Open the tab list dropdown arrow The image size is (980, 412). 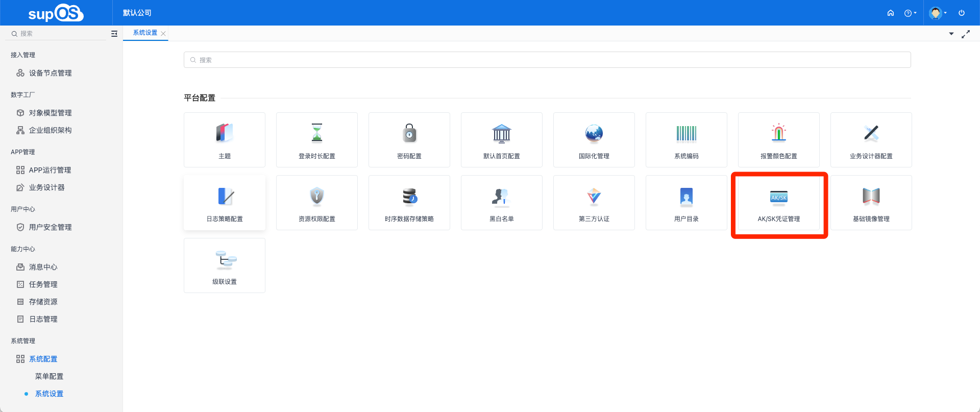click(x=951, y=34)
